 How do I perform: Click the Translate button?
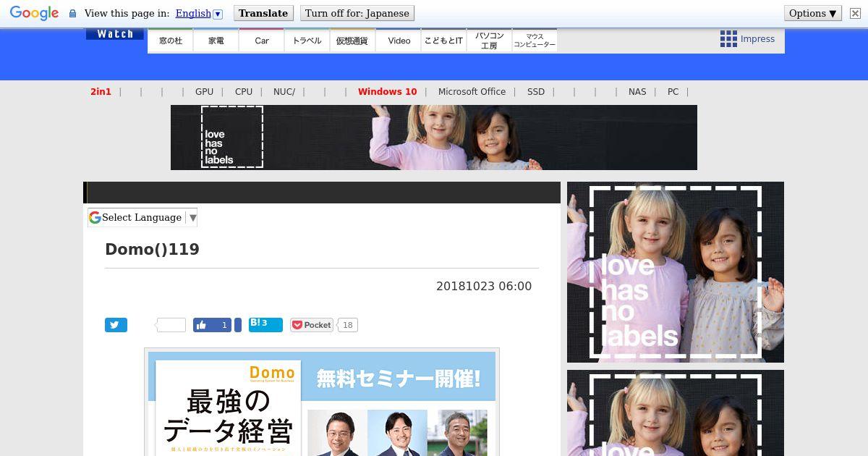[x=263, y=13]
